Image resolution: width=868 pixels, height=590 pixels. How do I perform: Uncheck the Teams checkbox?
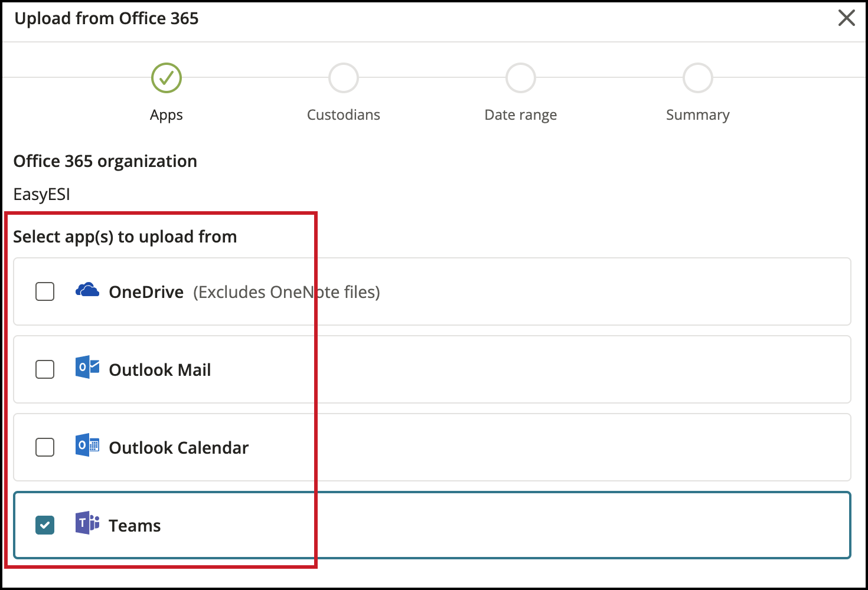tap(45, 525)
